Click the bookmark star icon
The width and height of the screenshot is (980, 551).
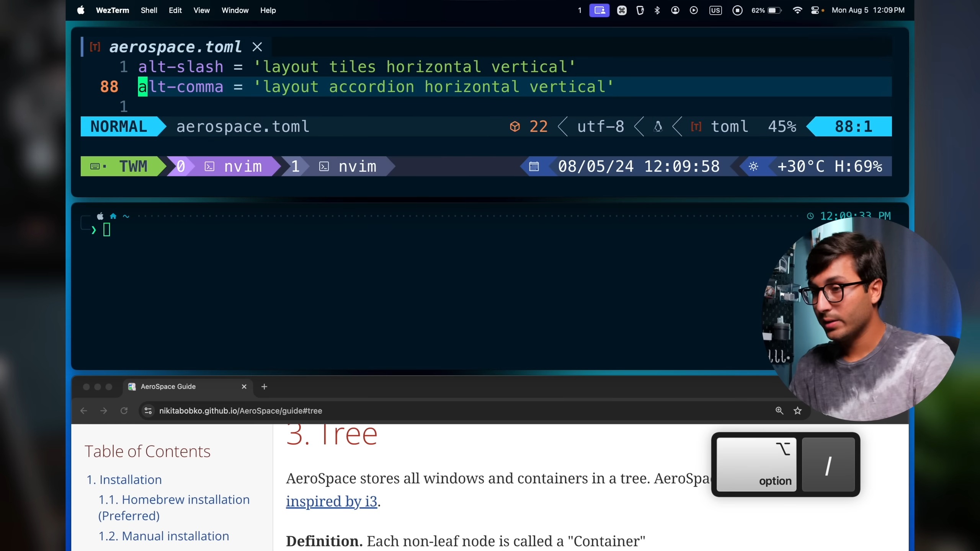797,411
